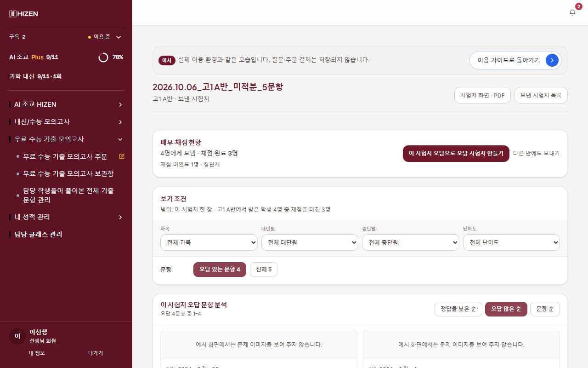Open 무료 수능 기출 모의고사 보관함
The image size is (588, 368).
point(68,173)
